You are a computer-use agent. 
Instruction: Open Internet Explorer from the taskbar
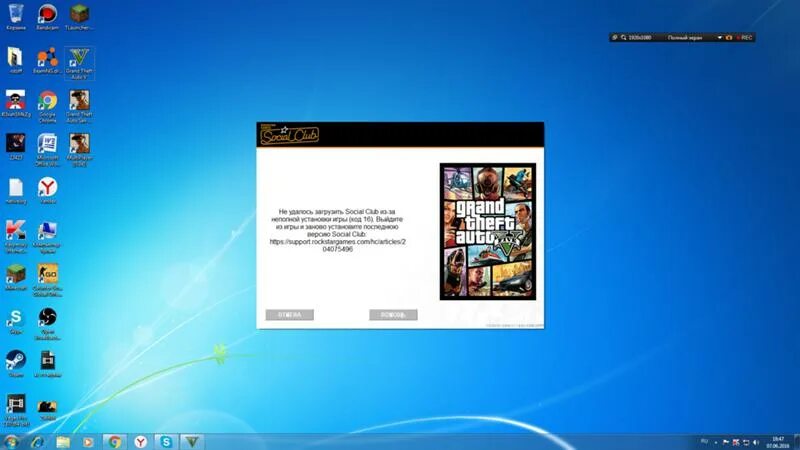(x=37, y=442)
